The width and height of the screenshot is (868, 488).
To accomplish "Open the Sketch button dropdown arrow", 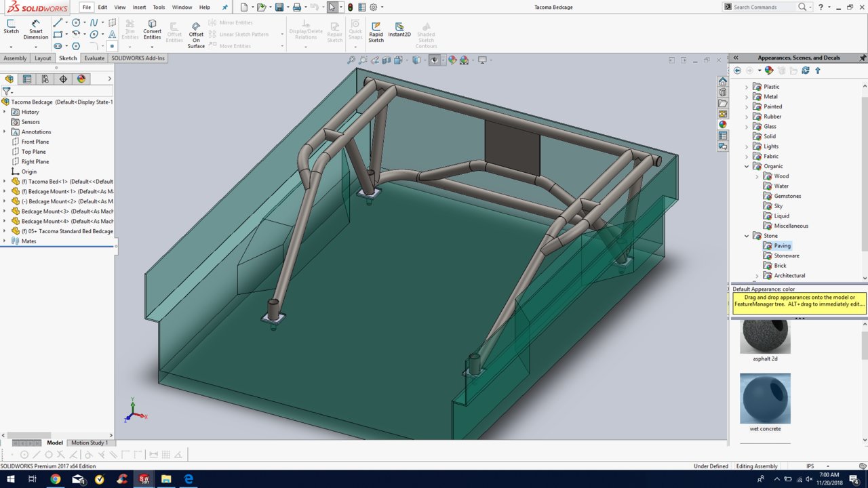I will 12,46.
